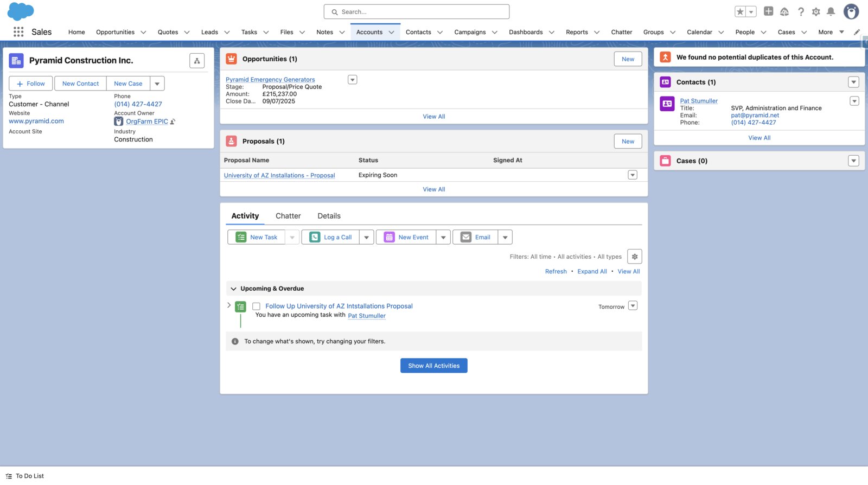Switch to the Chatter tab in record
Viewport: 868px width, 485px height.
pos(288,216)
